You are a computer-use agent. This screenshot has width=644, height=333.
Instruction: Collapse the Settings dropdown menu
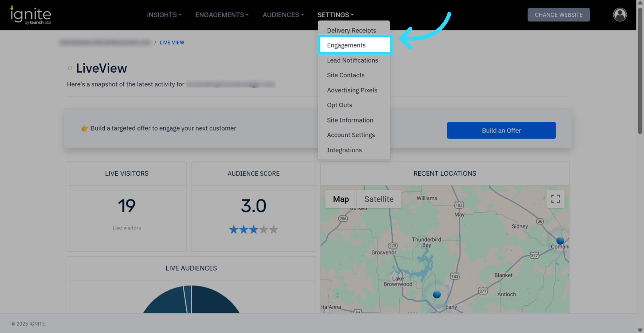coord(335,15)
